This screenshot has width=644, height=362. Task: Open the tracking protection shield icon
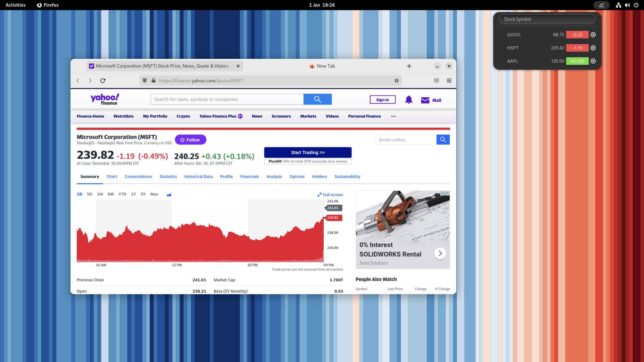click(x=145, y=80)
